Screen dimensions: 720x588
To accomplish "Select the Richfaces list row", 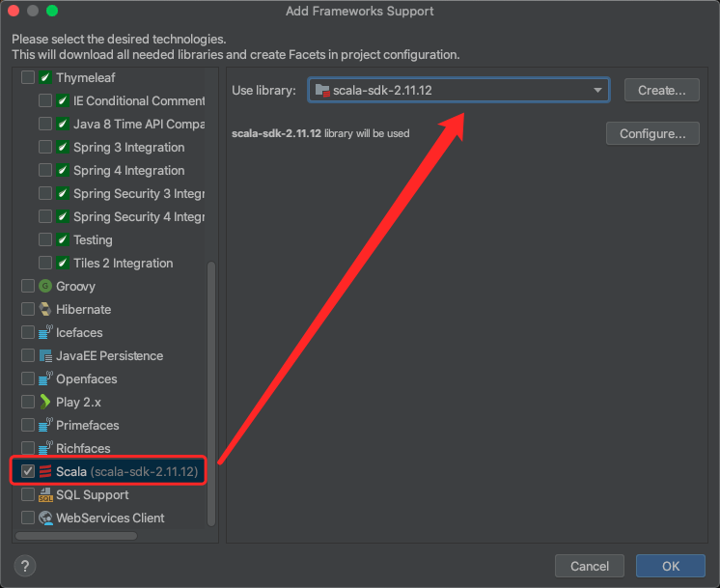I will click(x=109, y=448).
